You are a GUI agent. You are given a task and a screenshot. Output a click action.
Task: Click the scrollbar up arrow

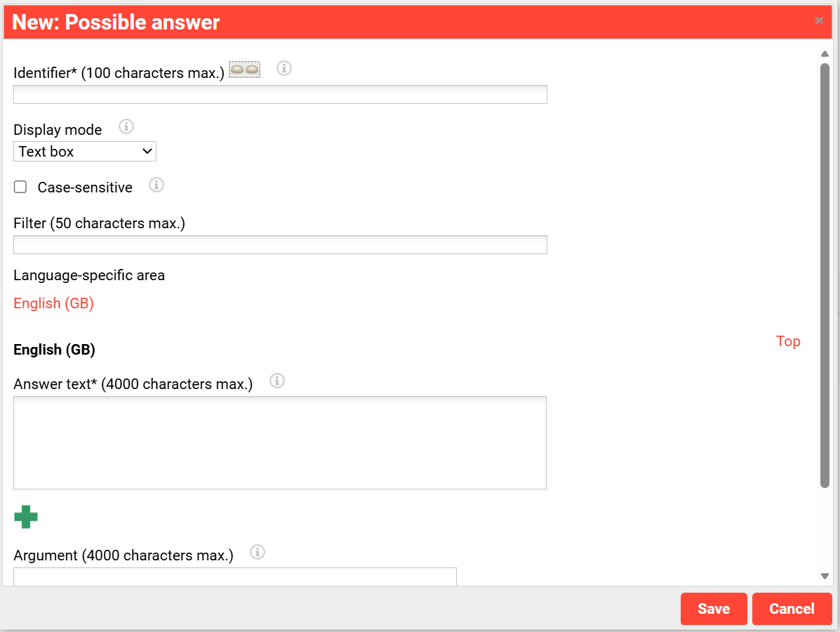coord(825,53)
